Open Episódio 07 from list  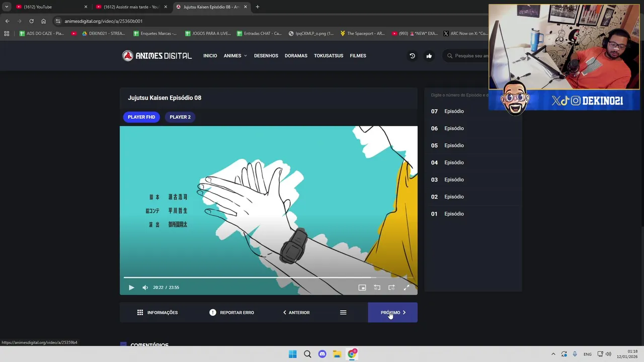[x=473, y=111]
